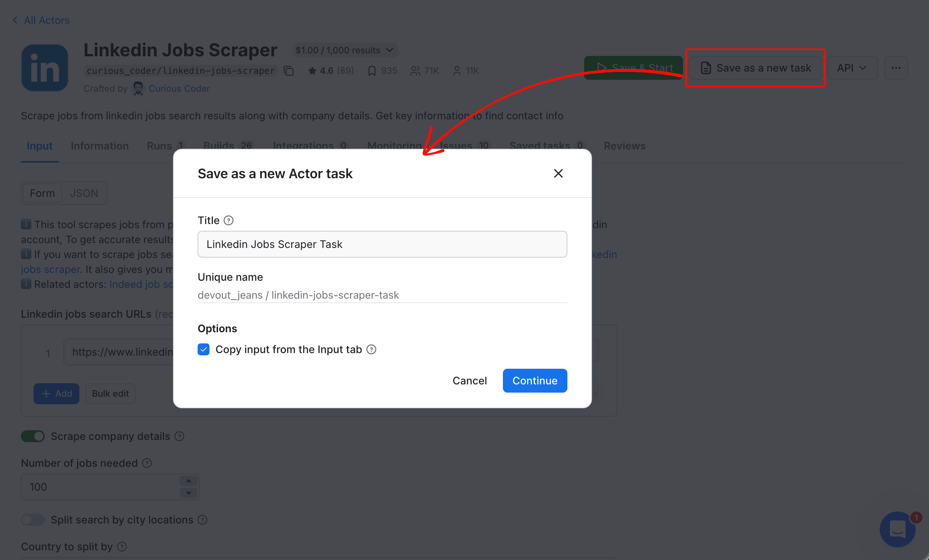This screenshot has height=560, width=929.
Task: Click the Title help question-mark icon
Action: (x=229, y=220)
